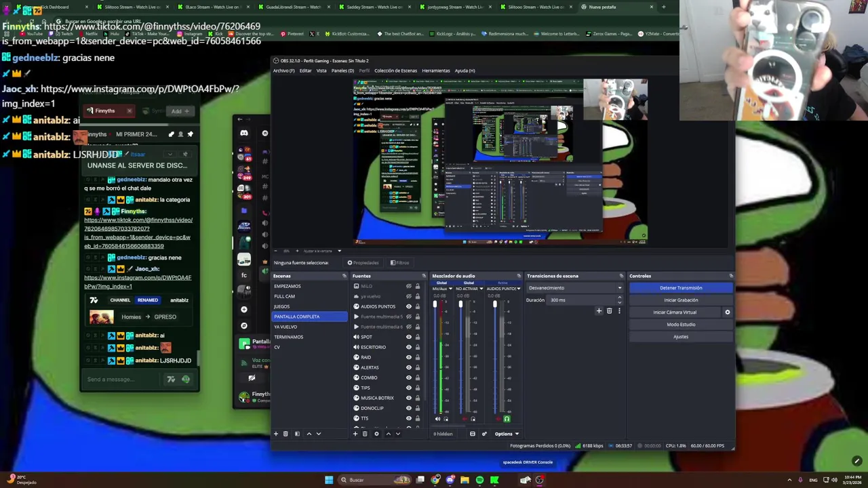This screenshot has height=488, width=868.
Task: Open Chrome from the taskbar
Action: tap(435, 480)
